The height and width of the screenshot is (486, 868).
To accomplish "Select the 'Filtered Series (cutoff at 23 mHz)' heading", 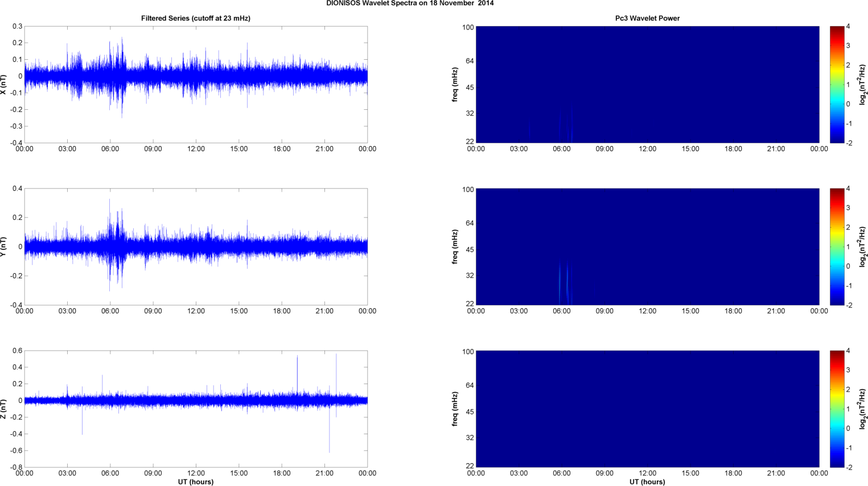I will 196,18.
